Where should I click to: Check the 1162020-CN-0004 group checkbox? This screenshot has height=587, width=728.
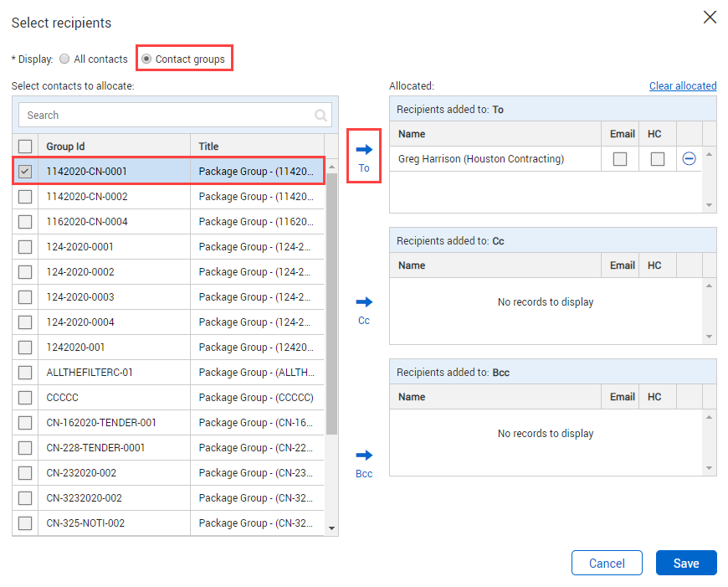tap(25, 222)
